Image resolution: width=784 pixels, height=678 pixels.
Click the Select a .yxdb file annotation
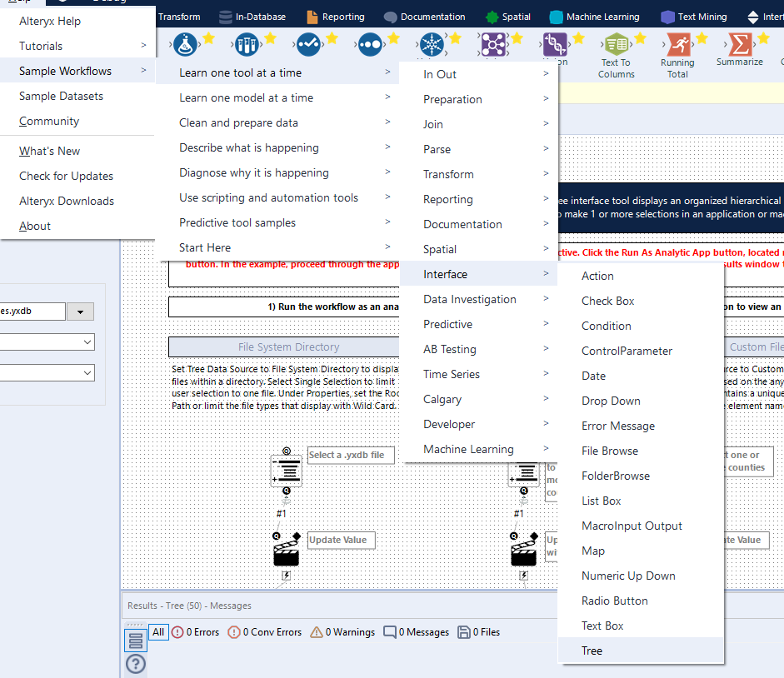point(351,455)
